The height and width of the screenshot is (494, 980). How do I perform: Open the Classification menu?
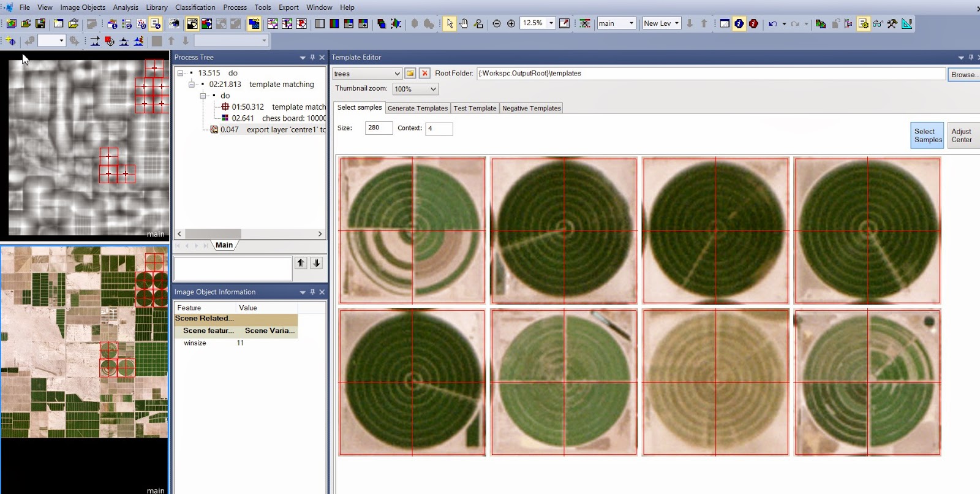[x=195, y=7]
